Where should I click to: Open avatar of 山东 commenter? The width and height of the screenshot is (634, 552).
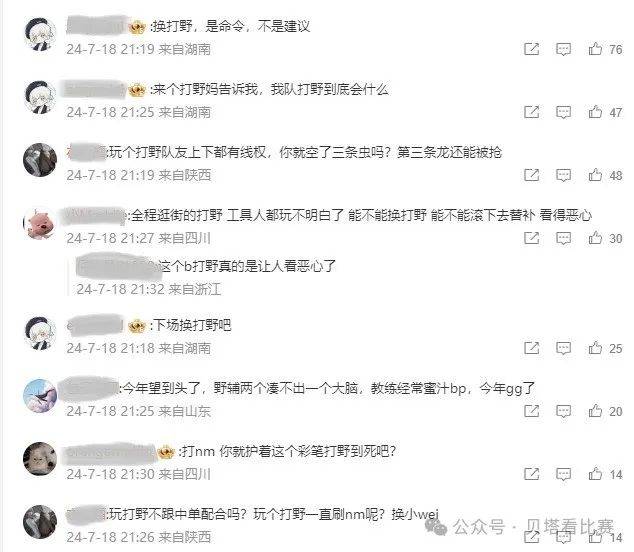point(40,395)
